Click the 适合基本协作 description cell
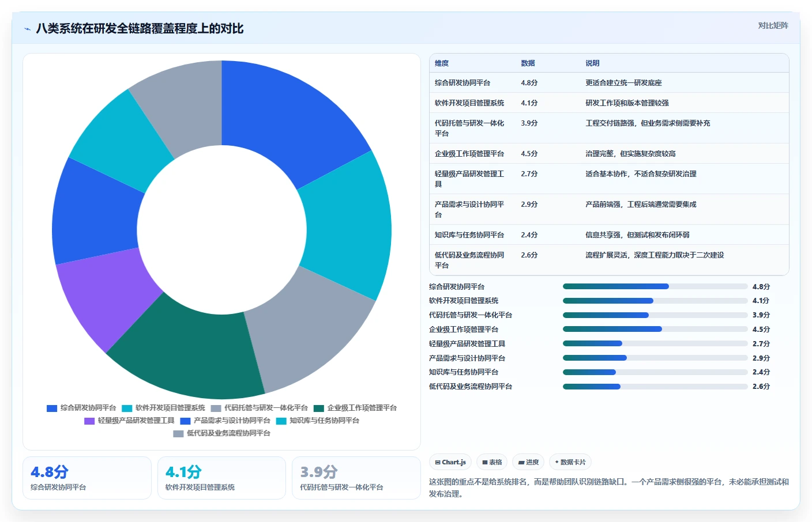 pyautogui.click(x=641, y=174)
